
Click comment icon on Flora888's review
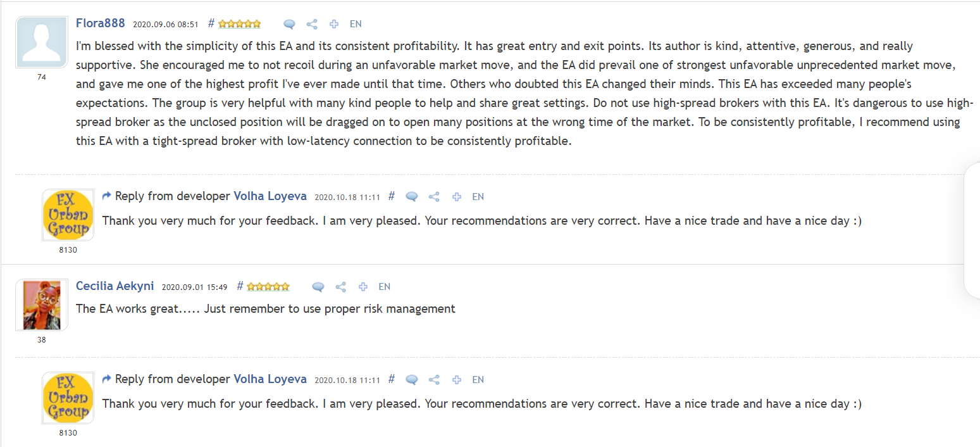pos(289,24)
